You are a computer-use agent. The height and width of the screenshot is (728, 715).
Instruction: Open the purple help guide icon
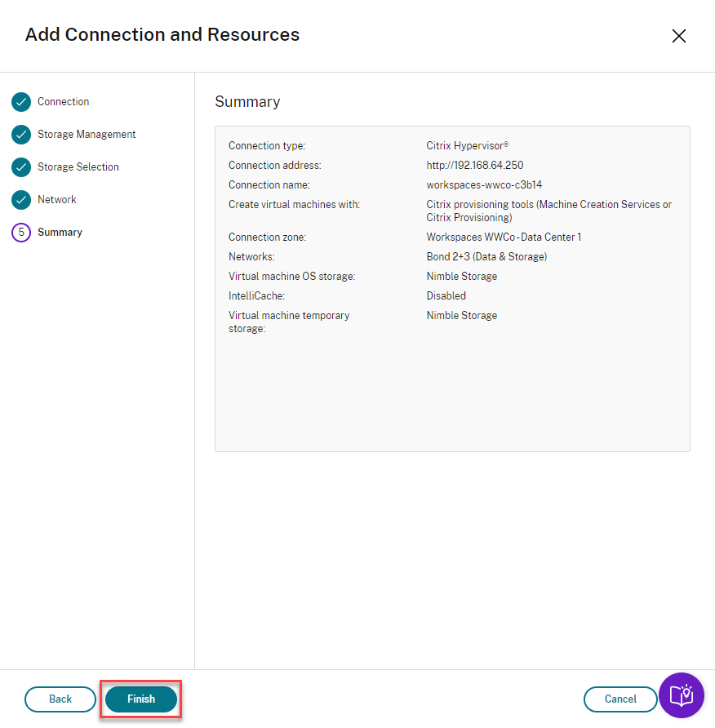[x=681, y=695]
